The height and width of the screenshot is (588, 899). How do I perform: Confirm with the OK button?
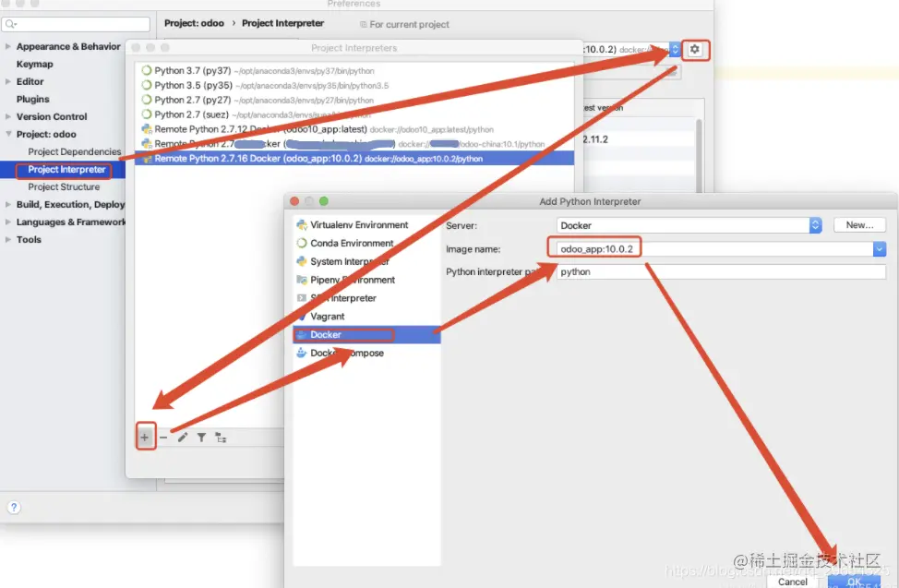point(855,582)
